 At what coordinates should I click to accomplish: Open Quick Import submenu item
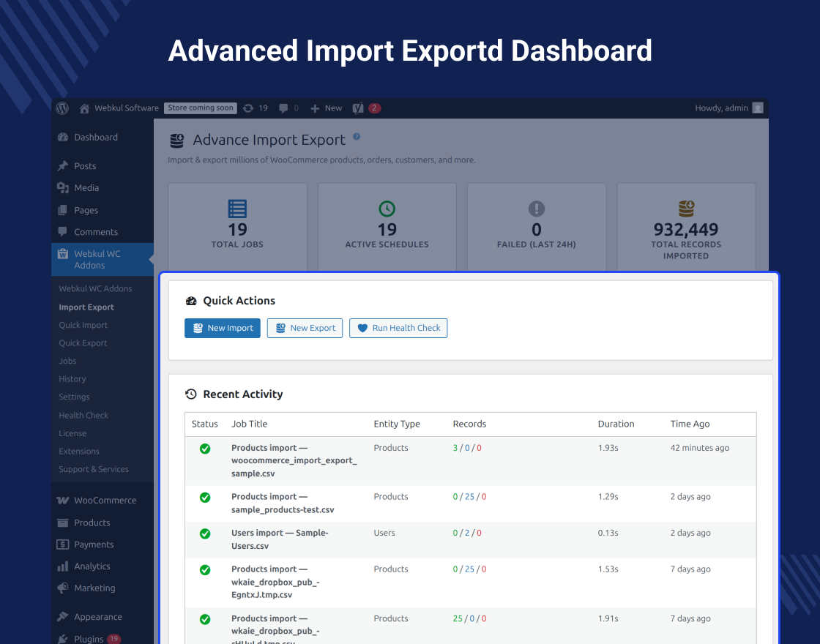click(x=83, y=325)
